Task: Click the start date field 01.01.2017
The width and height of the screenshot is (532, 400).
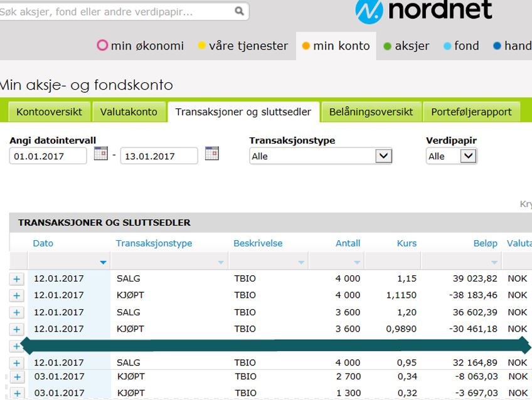Action: 48,156
